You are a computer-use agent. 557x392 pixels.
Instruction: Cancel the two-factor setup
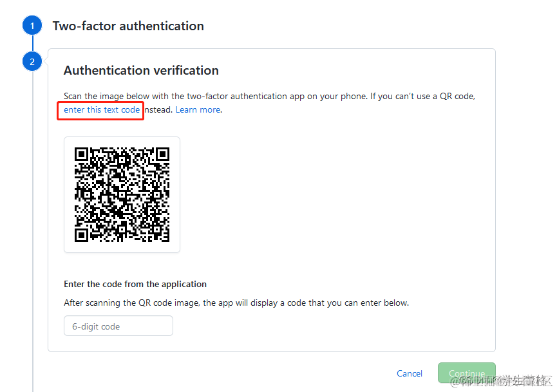[x=410, y=373]
